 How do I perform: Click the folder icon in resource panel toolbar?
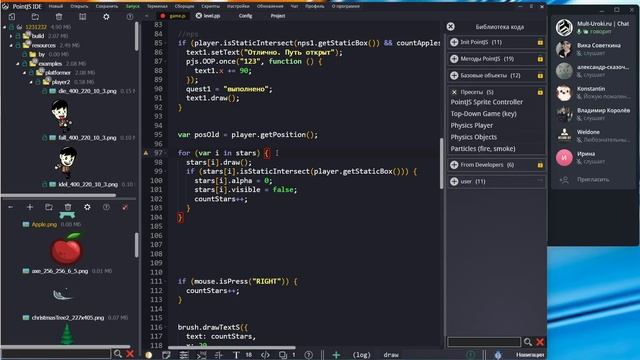pyautogui.click(x=49, y=207)
